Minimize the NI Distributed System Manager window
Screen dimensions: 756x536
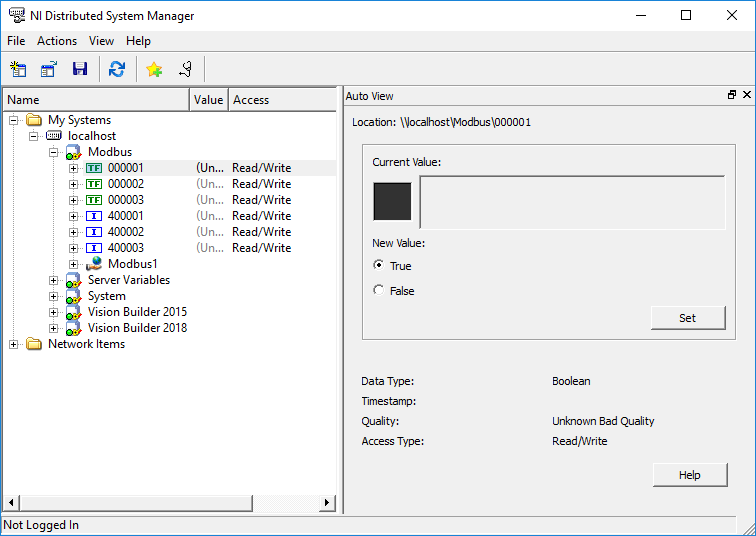point(641,15)
